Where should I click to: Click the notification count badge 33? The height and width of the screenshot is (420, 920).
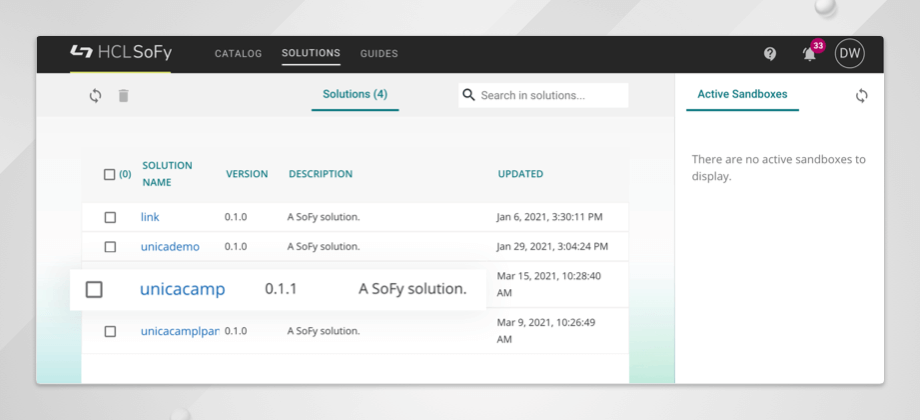(818, 46)
